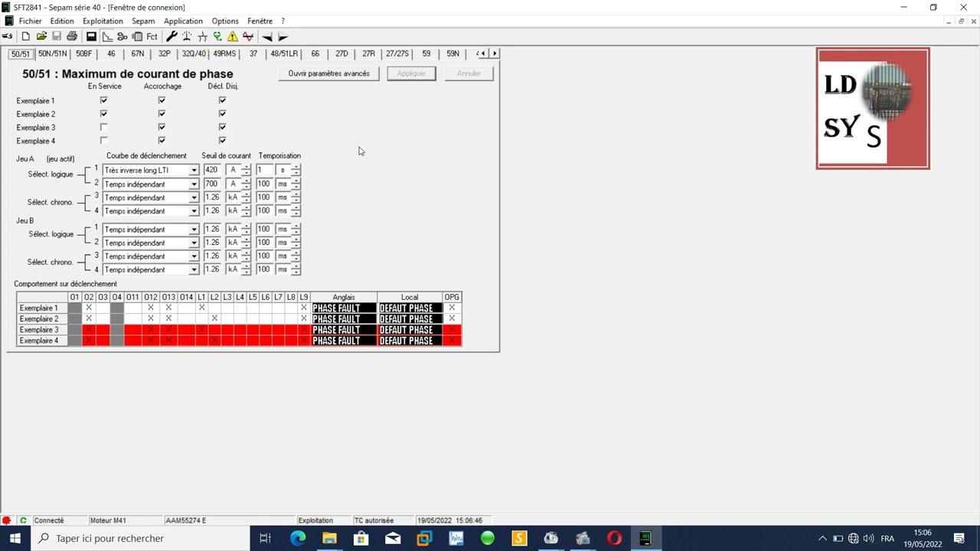Click Ouvrir paramètres avancés button

pos(328,73)
